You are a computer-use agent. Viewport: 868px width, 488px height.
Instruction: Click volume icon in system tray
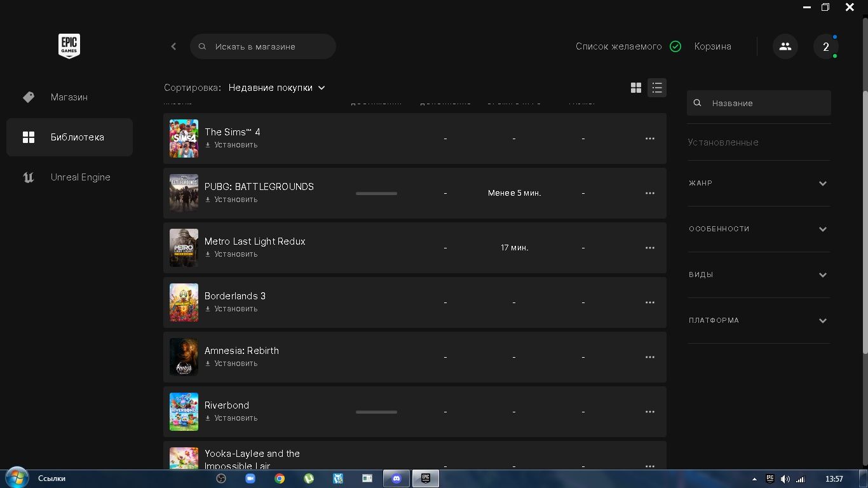pos(785,479)
